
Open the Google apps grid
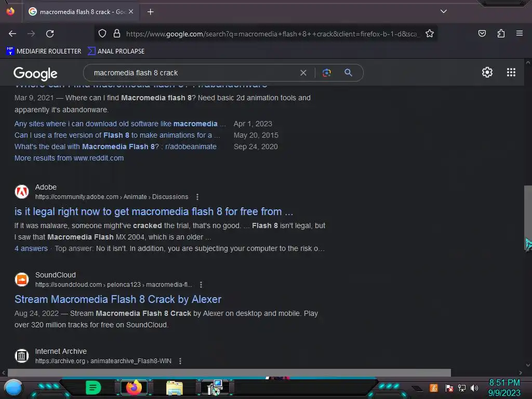point(511,72)
